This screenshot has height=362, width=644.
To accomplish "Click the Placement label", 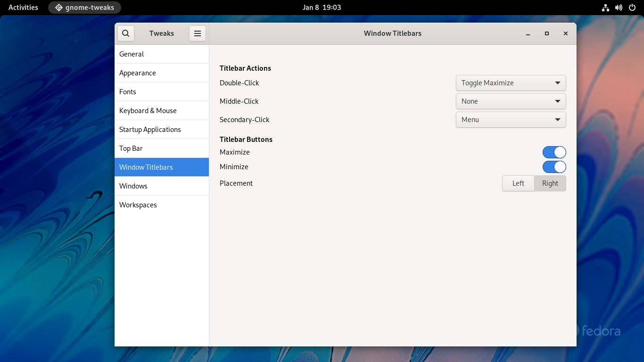I will tap(236, 183).
